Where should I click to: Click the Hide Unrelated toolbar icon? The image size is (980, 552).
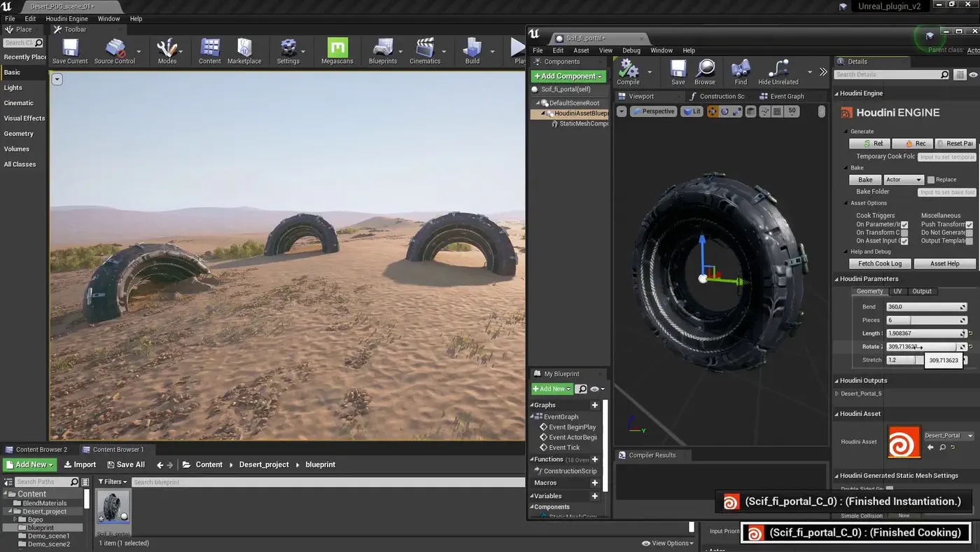(778, 72)
